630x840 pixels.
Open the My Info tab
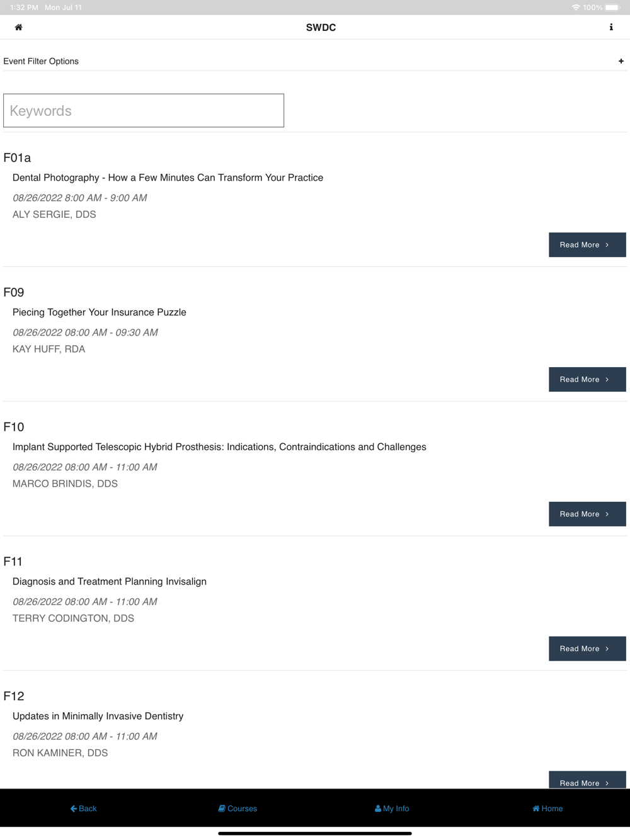(392, 809)
